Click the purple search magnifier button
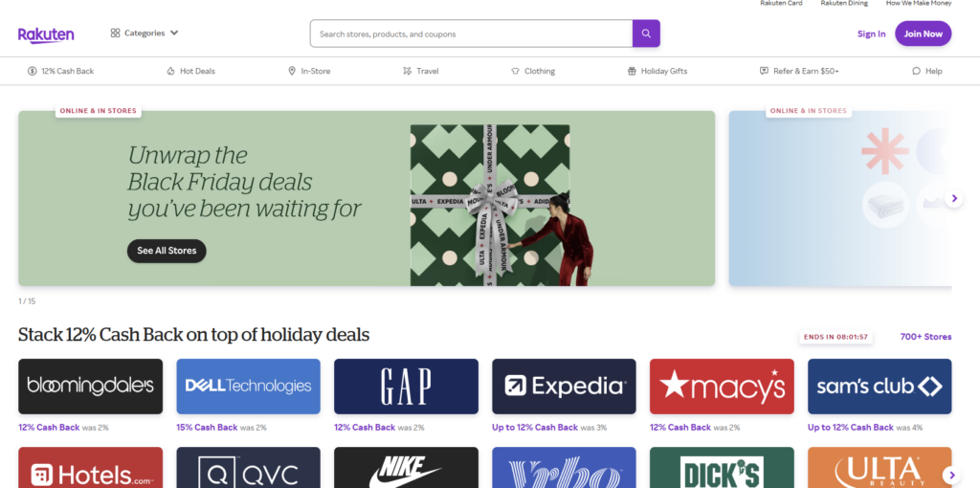Screen dimensions: 980x488 646,33
